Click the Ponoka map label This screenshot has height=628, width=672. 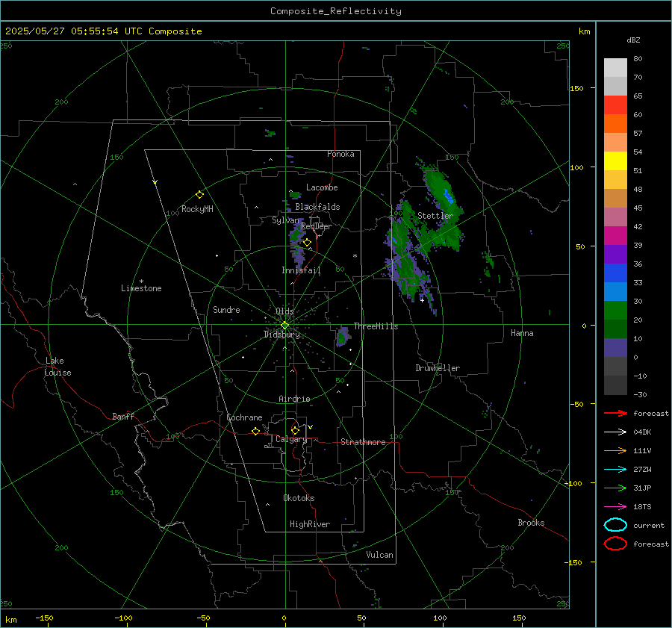pyautogui.click(x=340, y=154)
